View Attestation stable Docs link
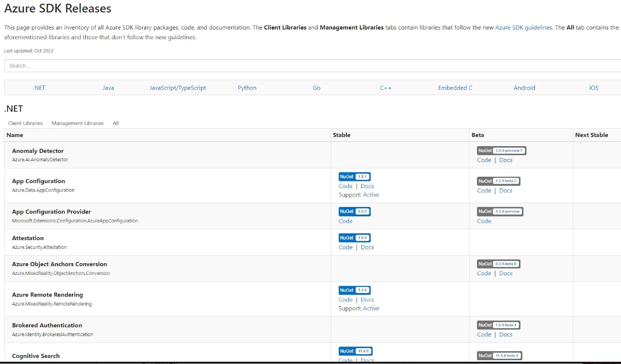 tap(367, 247)
